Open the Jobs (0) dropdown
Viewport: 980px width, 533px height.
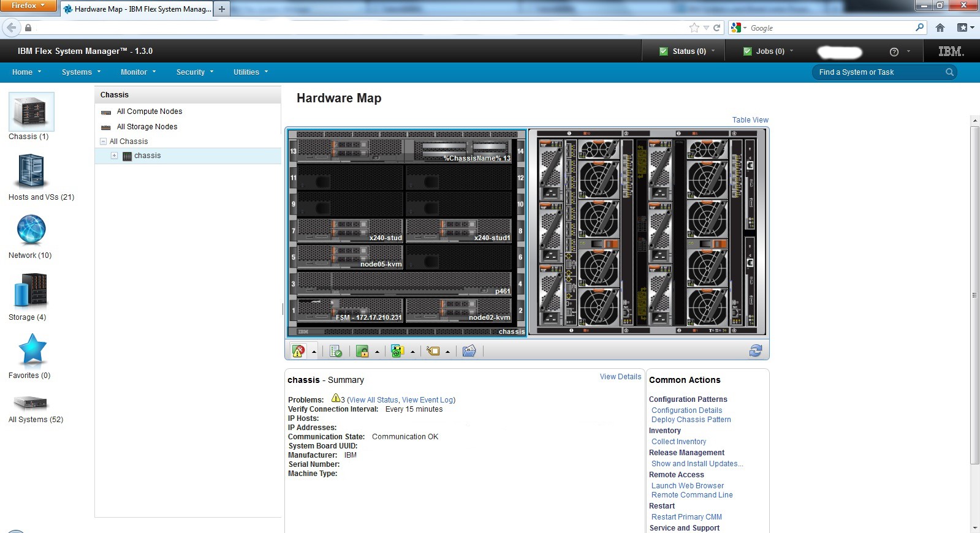tap(768, 51)
